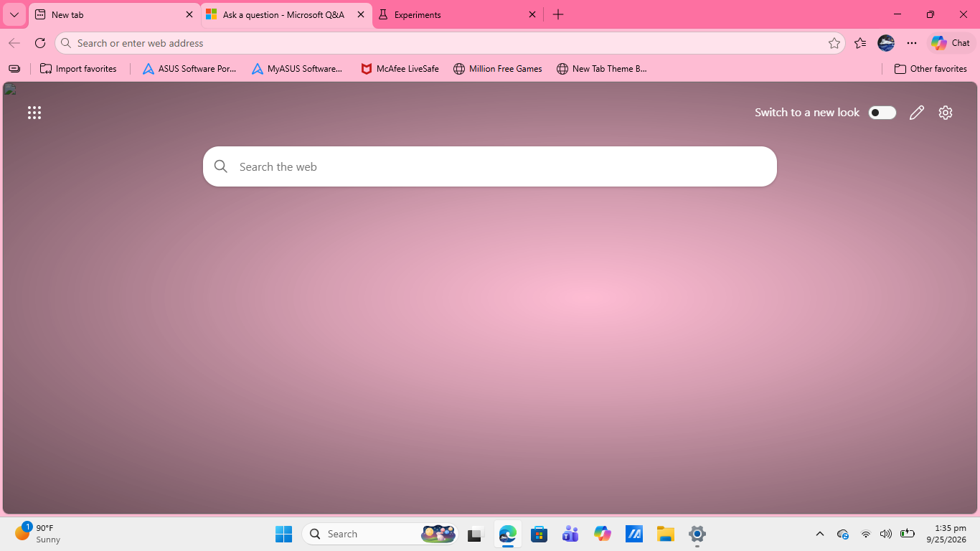Show hidden system tray icons

click(x=819, y=534)
